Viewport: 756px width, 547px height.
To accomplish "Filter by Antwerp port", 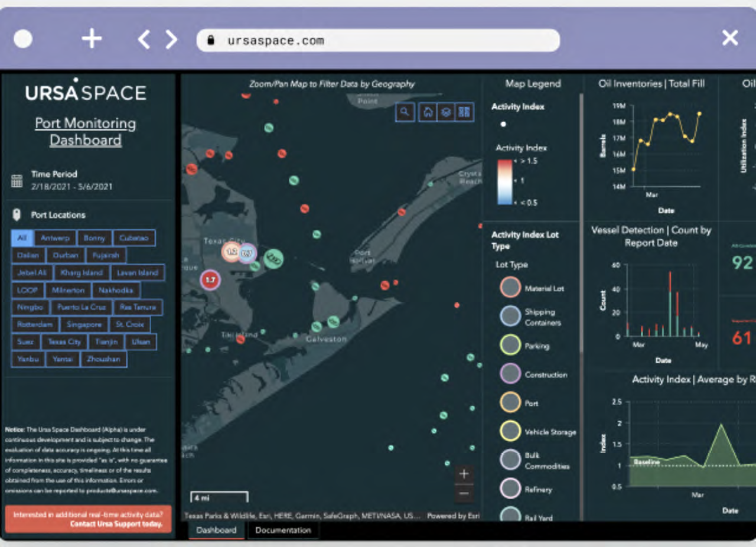I will [x=55, y=238].
